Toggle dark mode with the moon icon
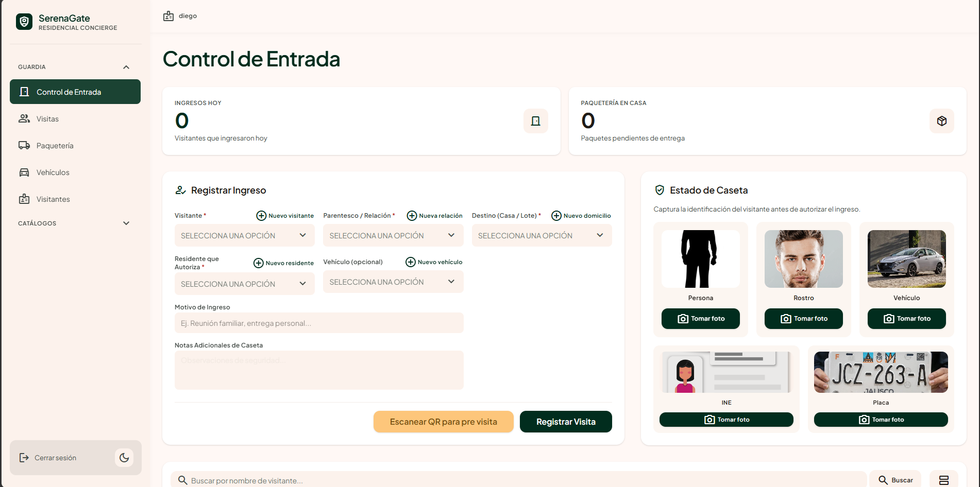Screen dimensions: 980x487 tap(124, 458)
